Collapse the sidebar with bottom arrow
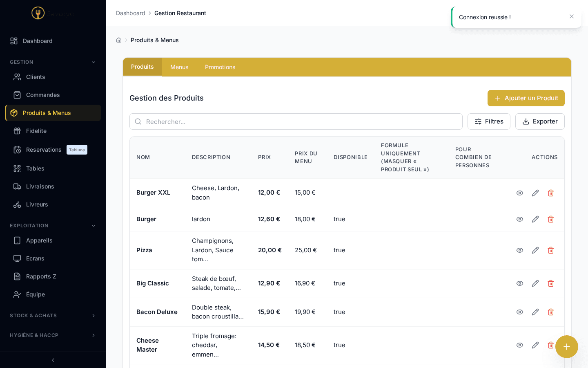The image size is (588, 368). pyautogui.click(x=53, y=360)
